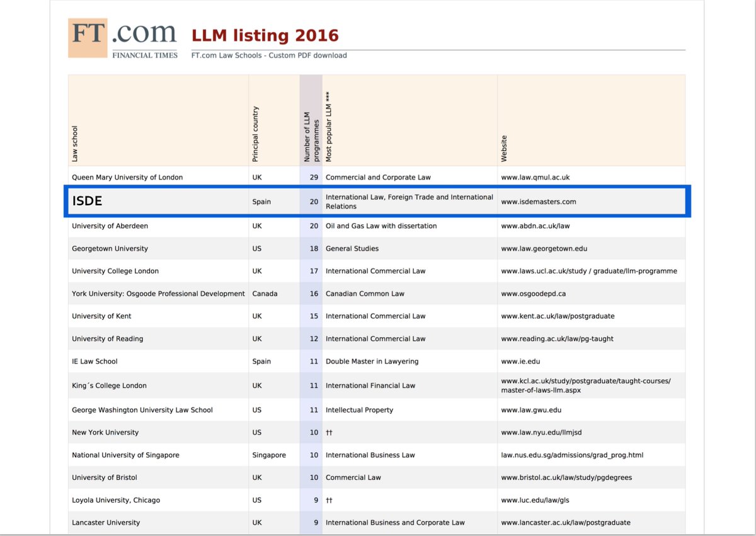This screenshot has width=756, height=536.
Task: Open the www.kent.ac.uk/law/postgraduate link
Action: tap(558, 316)
